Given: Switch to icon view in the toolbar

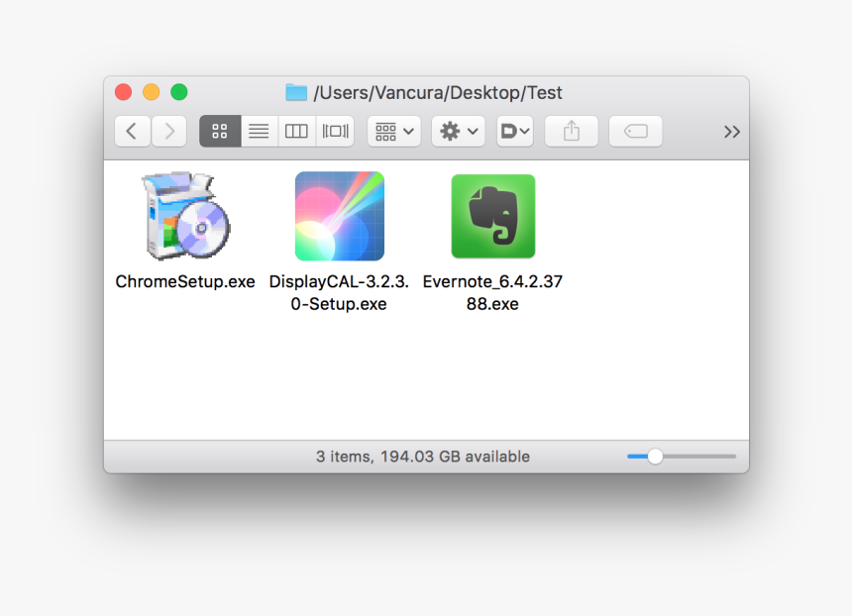Looking at the screenshot, I should pos(219,131).
